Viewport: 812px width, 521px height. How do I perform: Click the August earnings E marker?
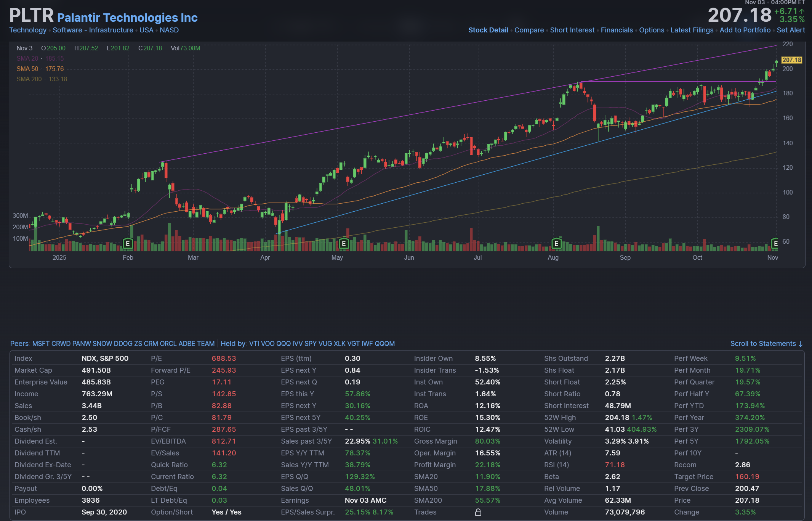point(556,243)
